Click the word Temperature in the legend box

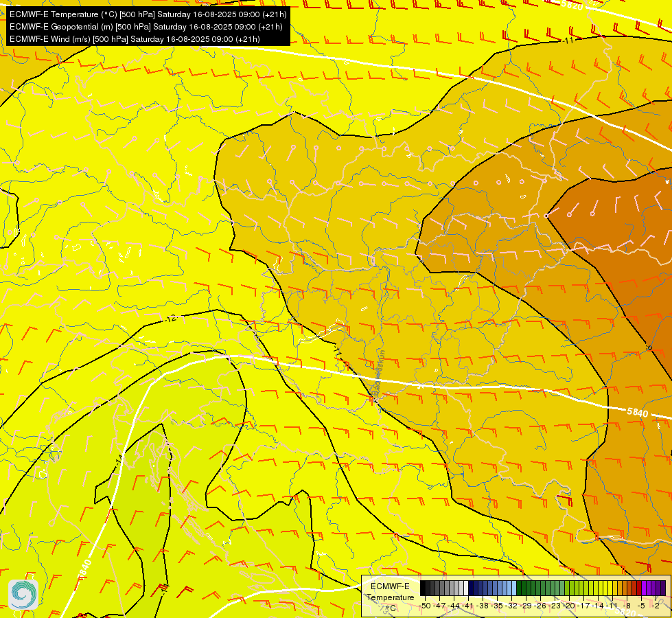coord(391,597)
